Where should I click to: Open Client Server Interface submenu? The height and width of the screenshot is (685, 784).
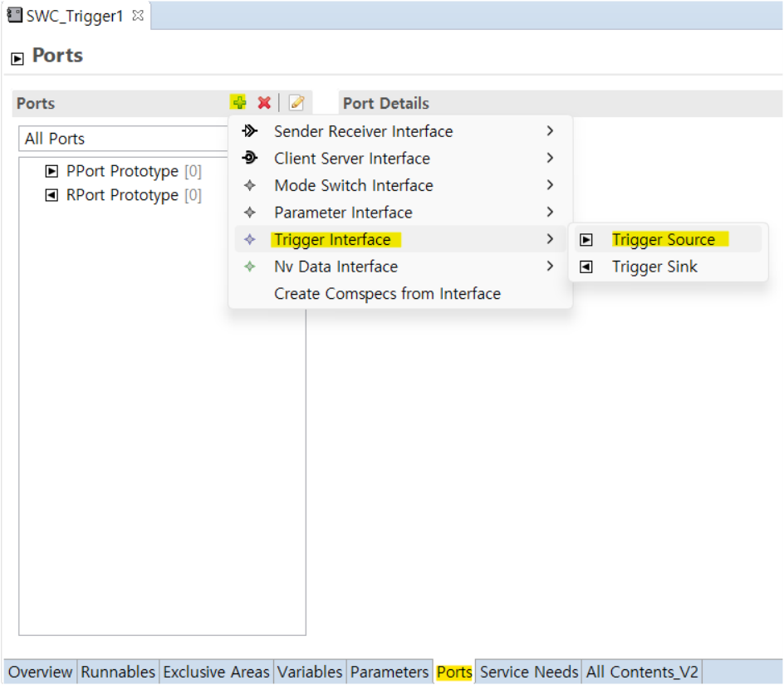[400, 158]
